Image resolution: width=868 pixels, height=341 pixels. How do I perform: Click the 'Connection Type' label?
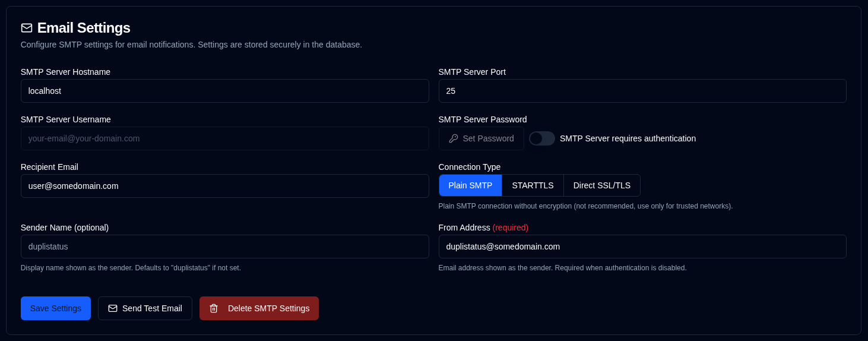coord(470,167)
